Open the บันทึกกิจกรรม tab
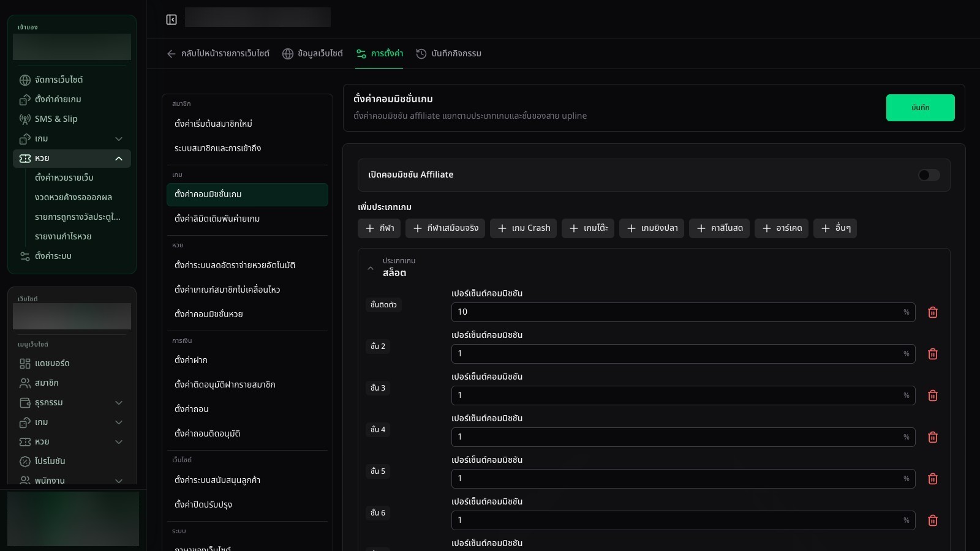 (448, 54)
